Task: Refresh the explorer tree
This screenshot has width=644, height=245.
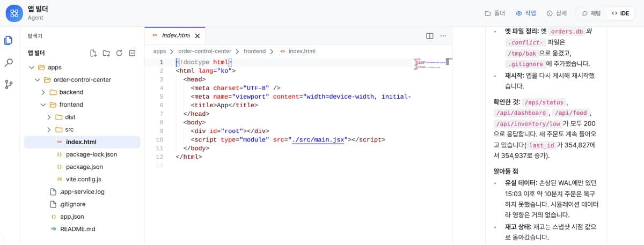Action: (119, 53)
